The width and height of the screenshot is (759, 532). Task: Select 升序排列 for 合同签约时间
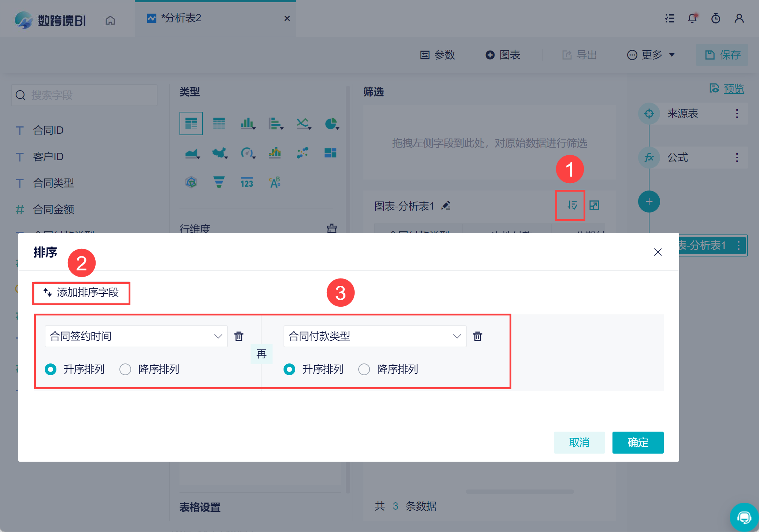pos(51,369)
